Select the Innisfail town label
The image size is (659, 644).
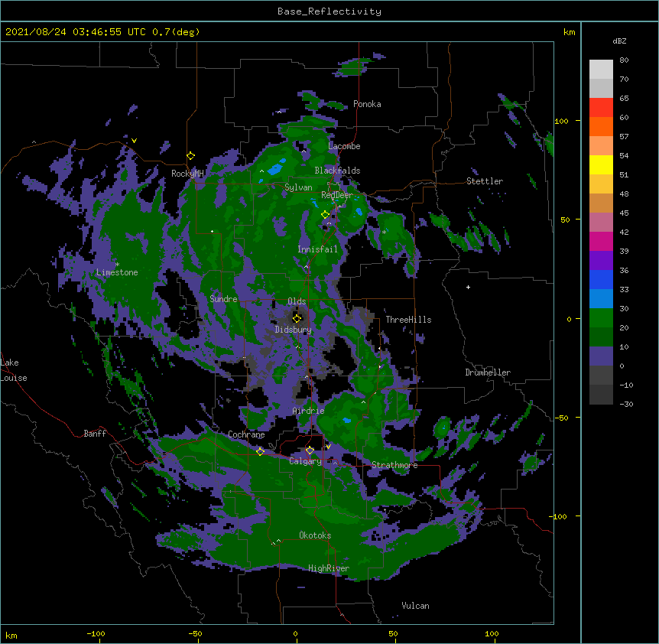coord(317,249)
